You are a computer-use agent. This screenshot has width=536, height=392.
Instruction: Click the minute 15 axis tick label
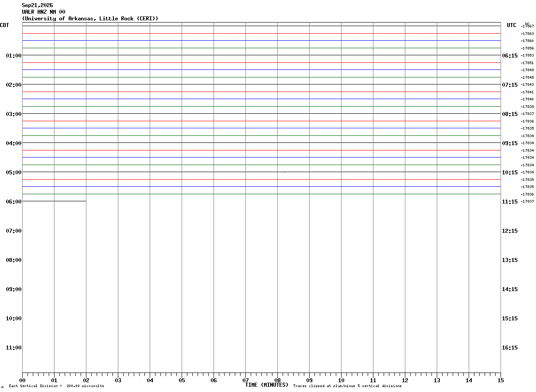pyautogui.click(x=501, y=380)
